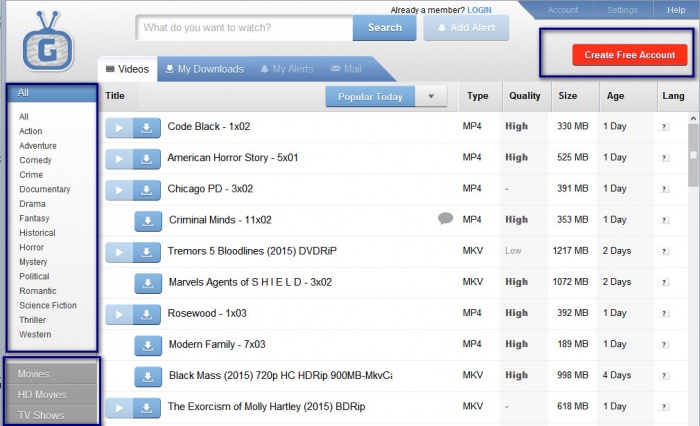The image size is (700, 426).
Task: Click scrollbar up arrow of results list
Action: point(693,118)
